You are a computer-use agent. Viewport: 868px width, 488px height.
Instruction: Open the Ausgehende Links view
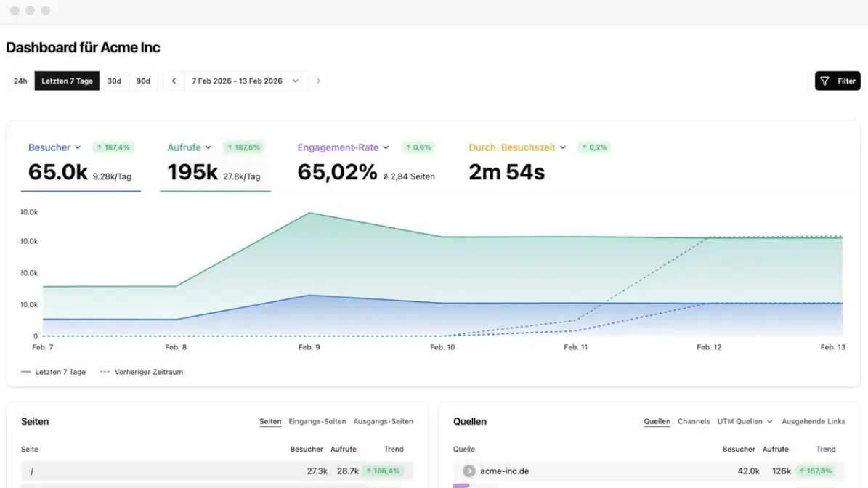pyautogui.click(x=814, y=422)
